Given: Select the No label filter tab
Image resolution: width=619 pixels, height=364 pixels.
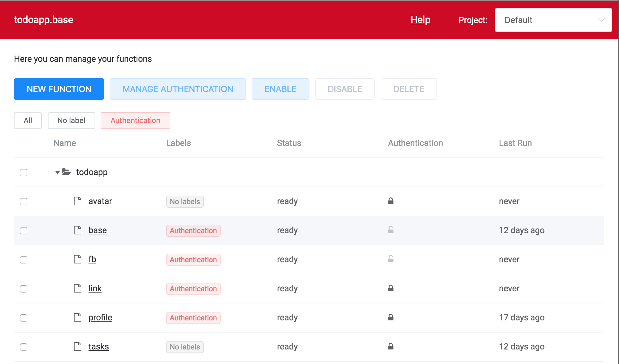Looking at the screenshot, I should [x=71, y=121].
